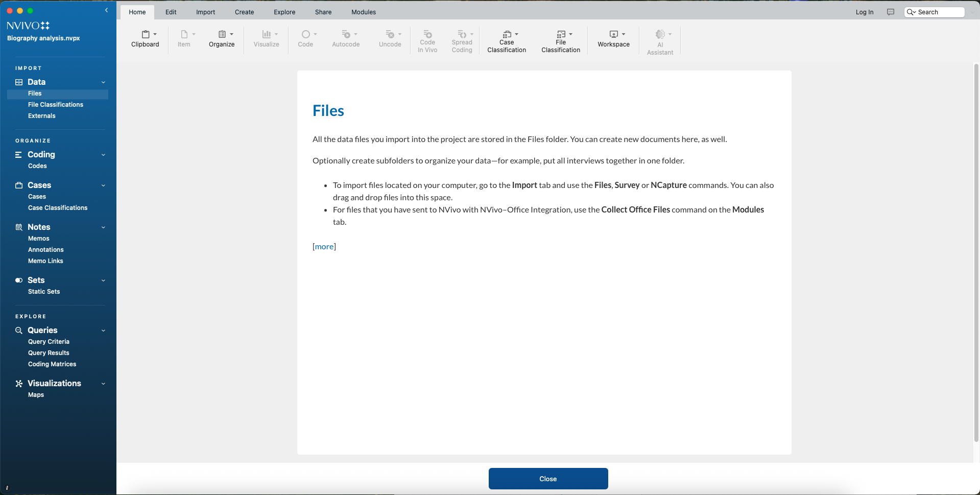Collapse the Sets section chevron
This screenshot has height=495, width=980.
(x=103, y=280)
